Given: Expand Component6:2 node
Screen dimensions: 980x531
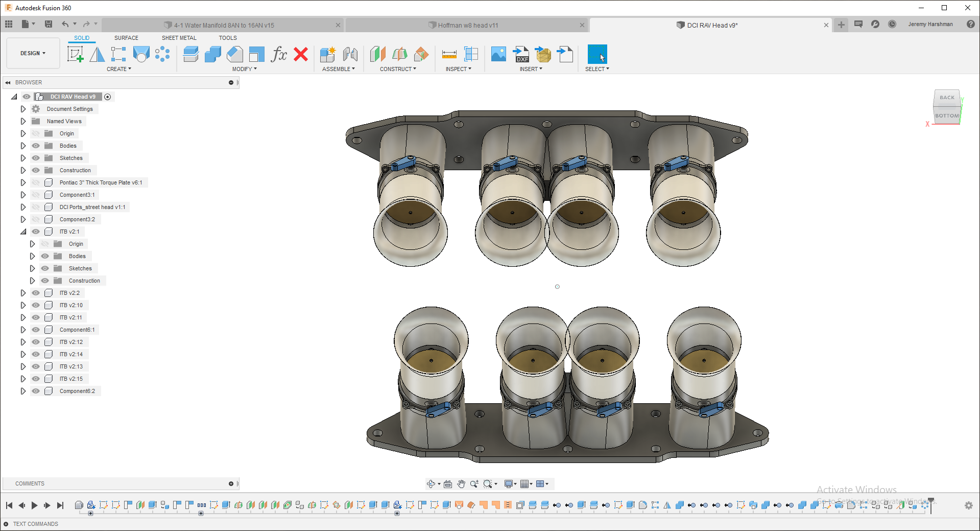Looking at the screenshot, I should click(23, 391).
